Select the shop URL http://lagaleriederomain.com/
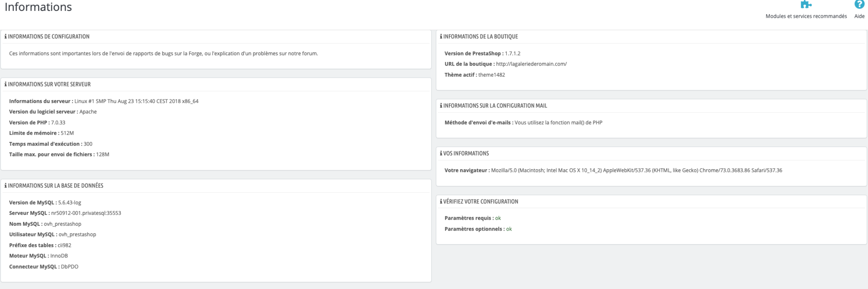This screenshot has height=289, width=868. pos(531,64)
